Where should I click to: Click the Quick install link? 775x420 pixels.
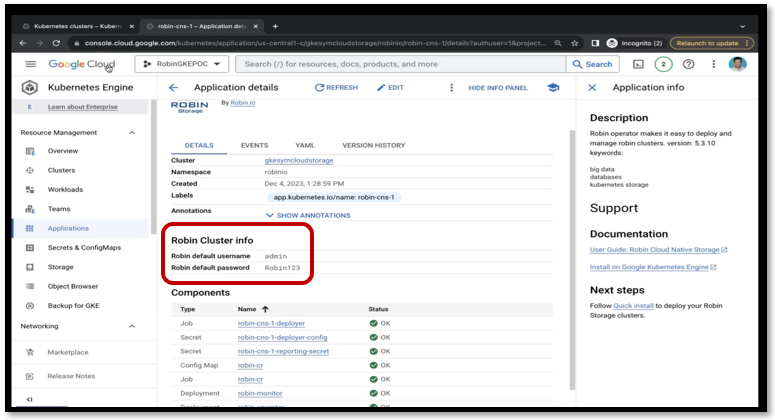point(633,305)
